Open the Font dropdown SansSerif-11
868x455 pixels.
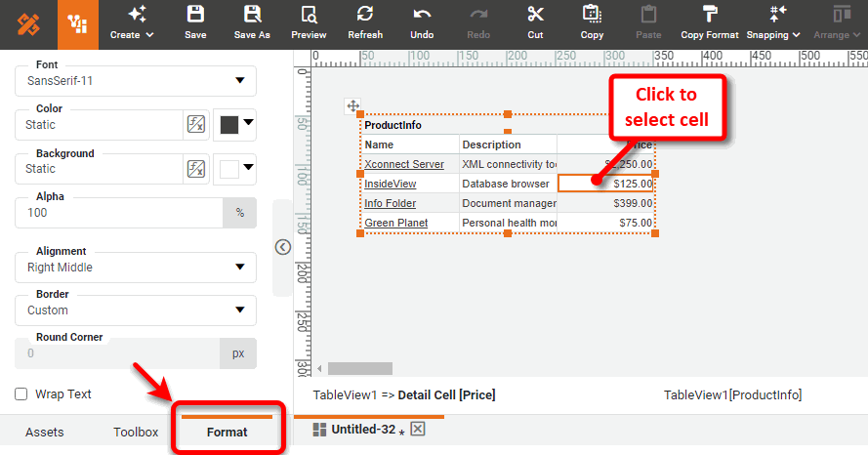pyautogui.click(x=136, y=81)
